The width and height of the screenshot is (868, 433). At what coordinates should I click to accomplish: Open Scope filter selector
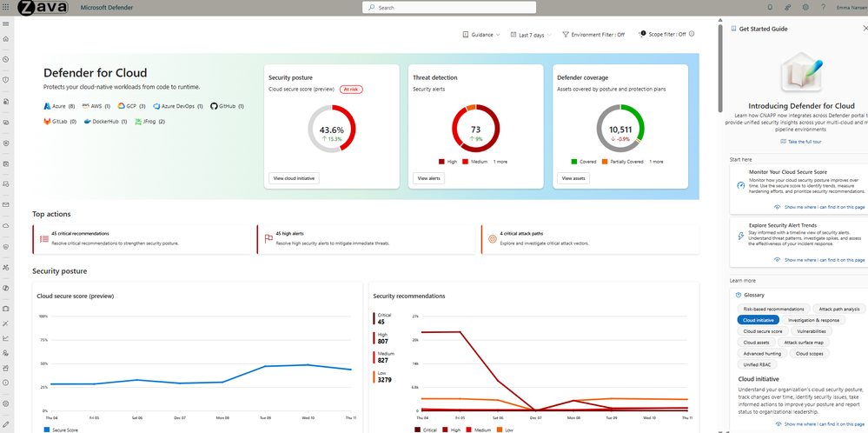click(662, 34)
